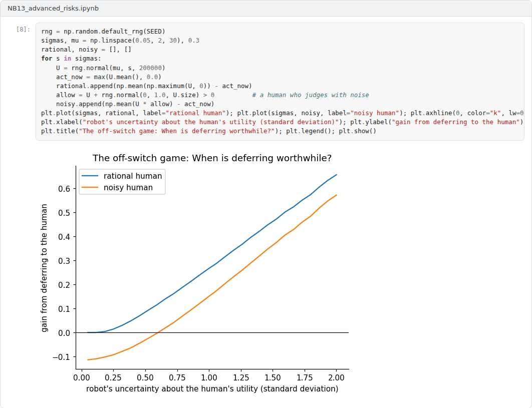
Task: Click the y-axis tick label 0.3
Action: [64, 261]
